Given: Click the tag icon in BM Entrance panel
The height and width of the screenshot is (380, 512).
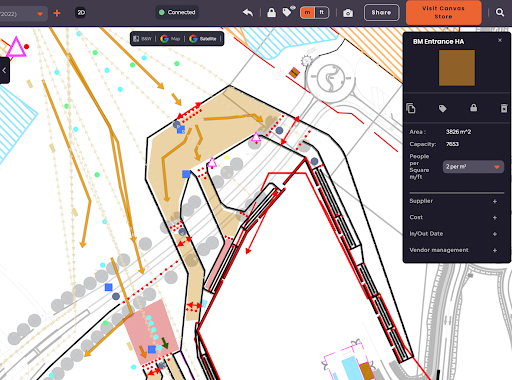Looking at the screenshot, I should [442, 108].
